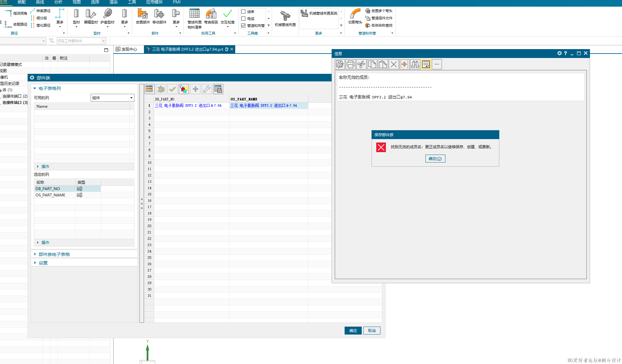Expand the 操作 section under available columns

click(x=84, y=167)
